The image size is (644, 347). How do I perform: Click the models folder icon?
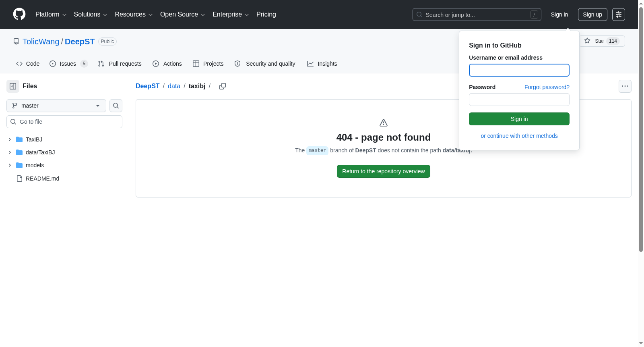[x=19, y=165]
